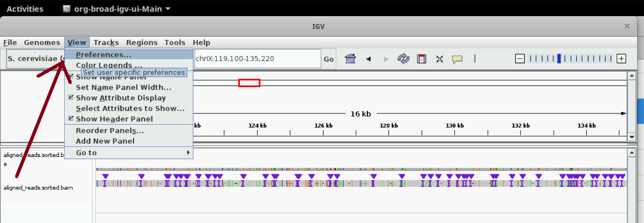
Task: Click Add New Panel
Action: 129,141
